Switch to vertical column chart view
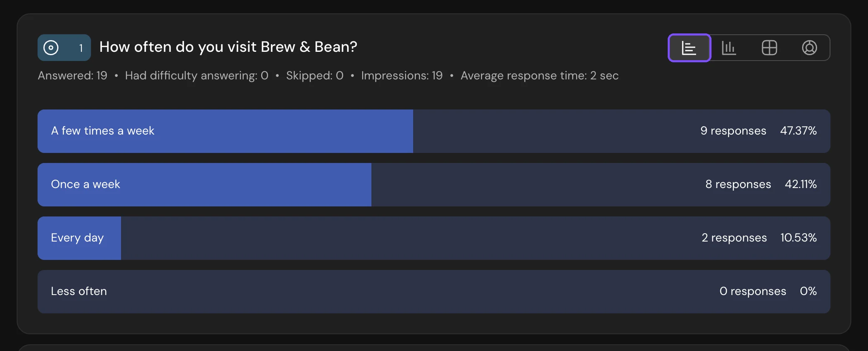The image size is (868, 351). point(729,48)
